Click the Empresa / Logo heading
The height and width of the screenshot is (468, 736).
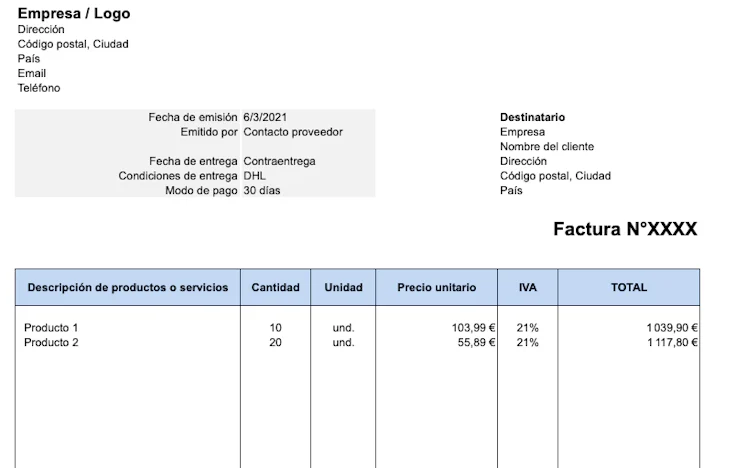click(74, 13)
